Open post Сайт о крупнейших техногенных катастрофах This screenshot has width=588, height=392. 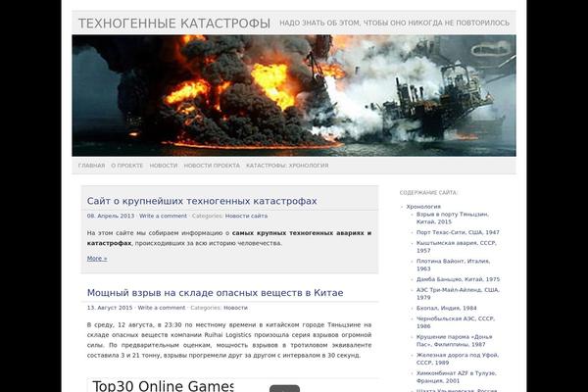(x=202, y=201)
